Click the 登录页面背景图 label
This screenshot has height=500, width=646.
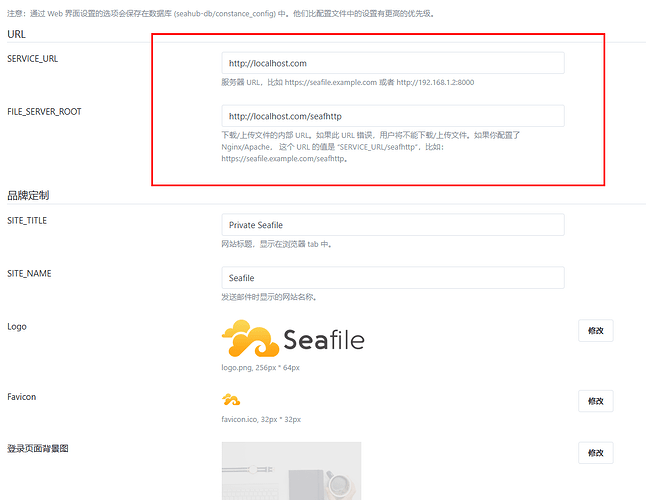[x=38, y=449]
